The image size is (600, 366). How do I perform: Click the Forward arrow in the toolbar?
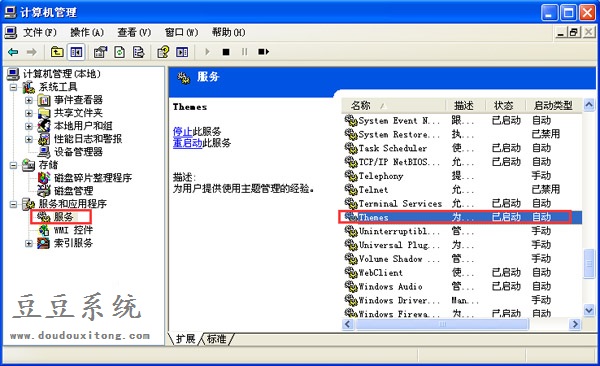[x=31, y=52]
